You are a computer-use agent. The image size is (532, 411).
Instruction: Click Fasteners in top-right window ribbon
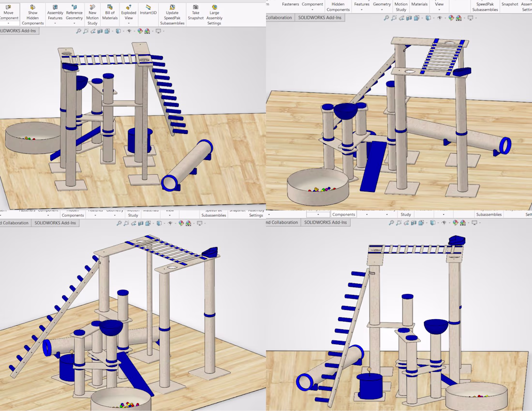pos(291,4)
